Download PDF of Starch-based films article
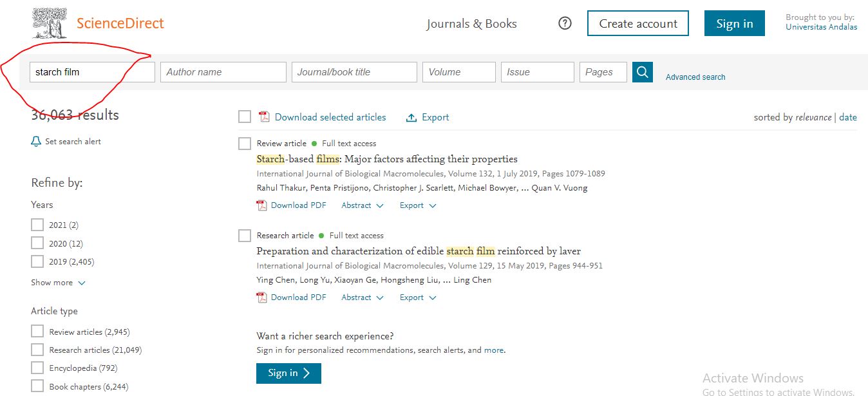Screen dimensions: 868x396 pyautogui.click(x=298, y=205)
